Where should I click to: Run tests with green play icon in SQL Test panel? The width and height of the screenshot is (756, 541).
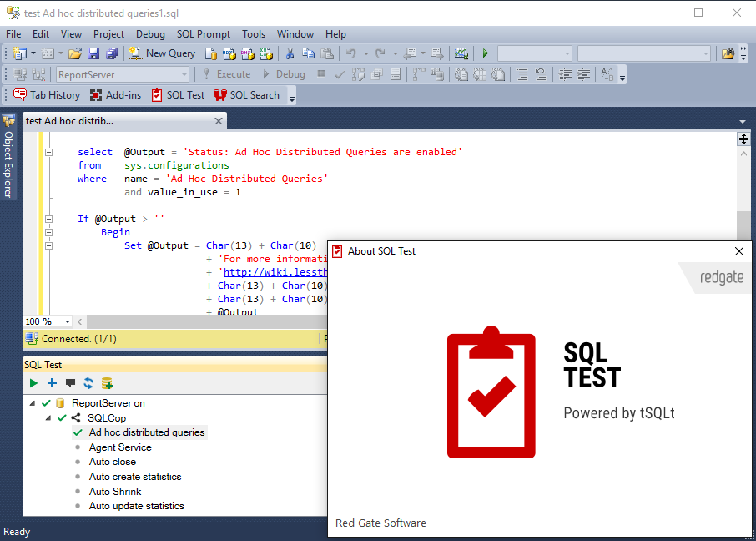(x=33, y=383)
